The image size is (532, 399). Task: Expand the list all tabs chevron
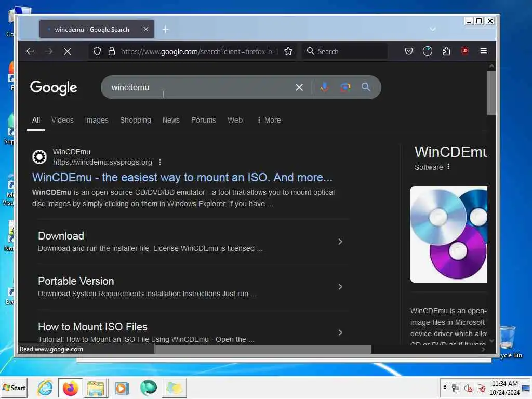click(x=433, y=29)
